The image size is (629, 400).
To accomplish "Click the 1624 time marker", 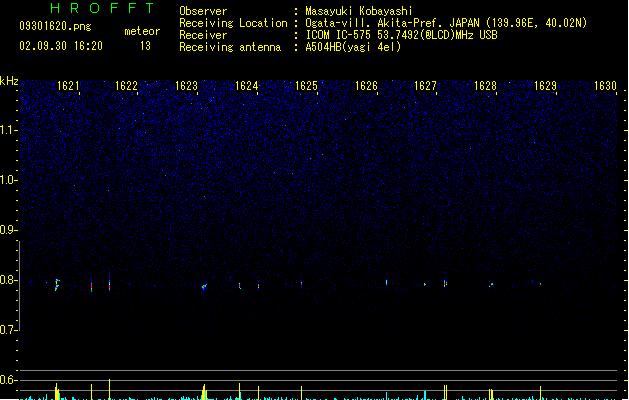I will 246,86.
